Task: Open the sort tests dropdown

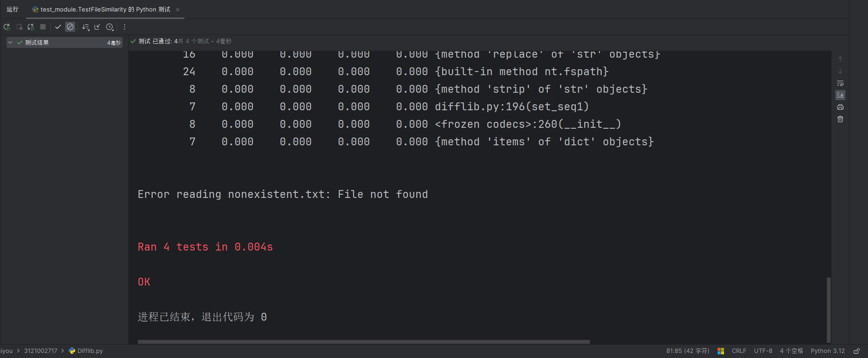Action: pyautogui.click(x=86, y=27)
